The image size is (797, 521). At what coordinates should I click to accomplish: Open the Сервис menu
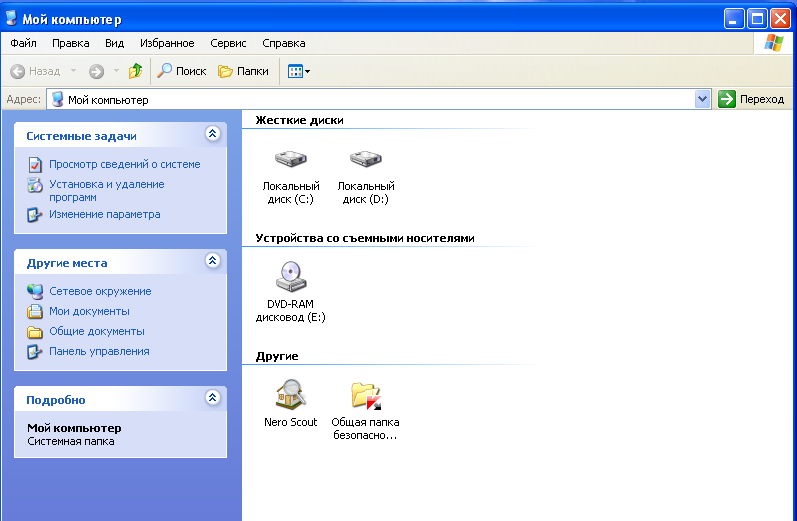pyautogui.click(x=228, y=43)
